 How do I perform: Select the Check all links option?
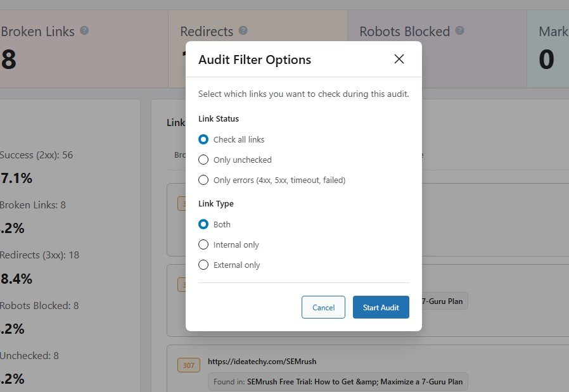[203, 139]
